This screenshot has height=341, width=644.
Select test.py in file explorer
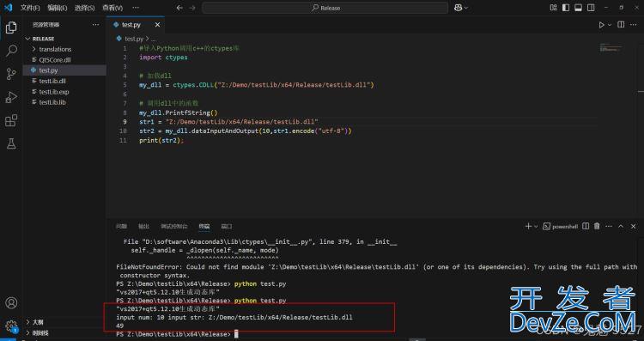click(x=65, y=70)
